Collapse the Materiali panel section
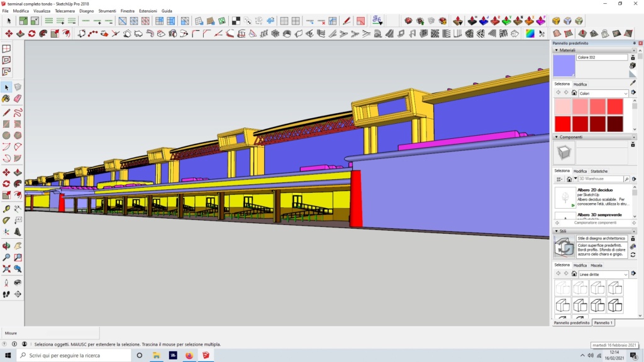 [x=557, y=50]
